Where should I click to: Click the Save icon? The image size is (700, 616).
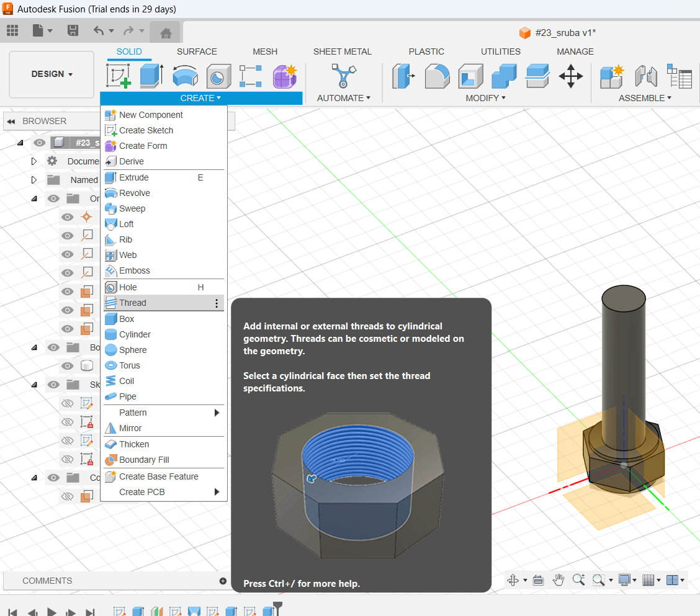coord(73,30)
